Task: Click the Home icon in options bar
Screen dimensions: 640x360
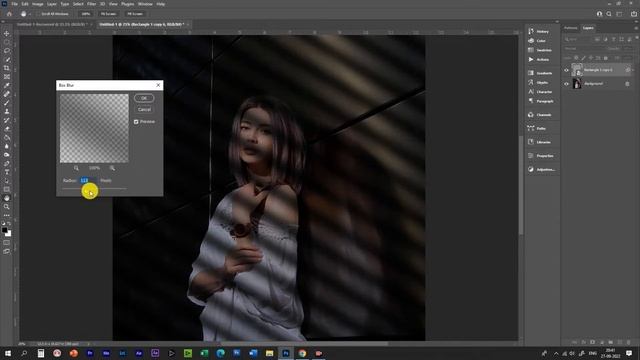Action: [x=9, y=14]
